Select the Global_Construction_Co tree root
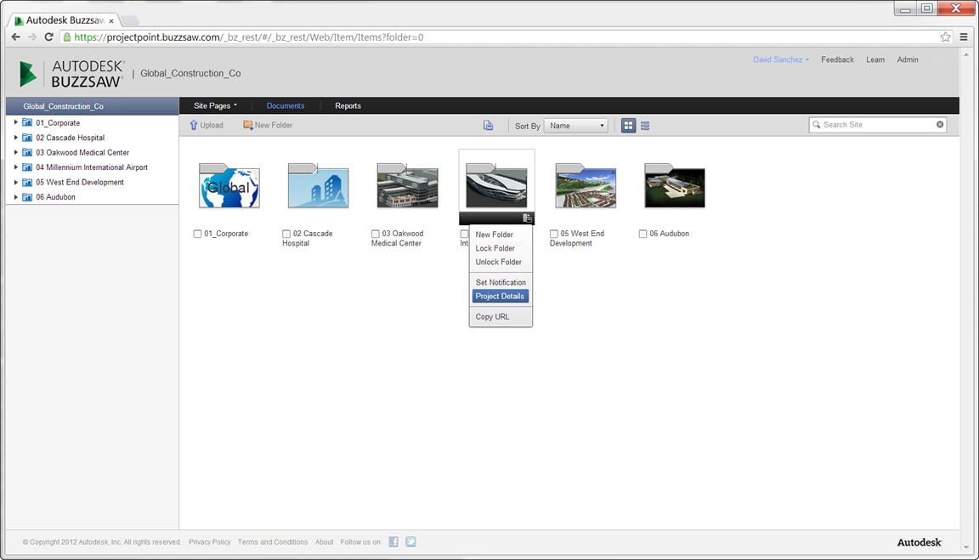Screen dimensions: 979x560 (x=93, y=106)
